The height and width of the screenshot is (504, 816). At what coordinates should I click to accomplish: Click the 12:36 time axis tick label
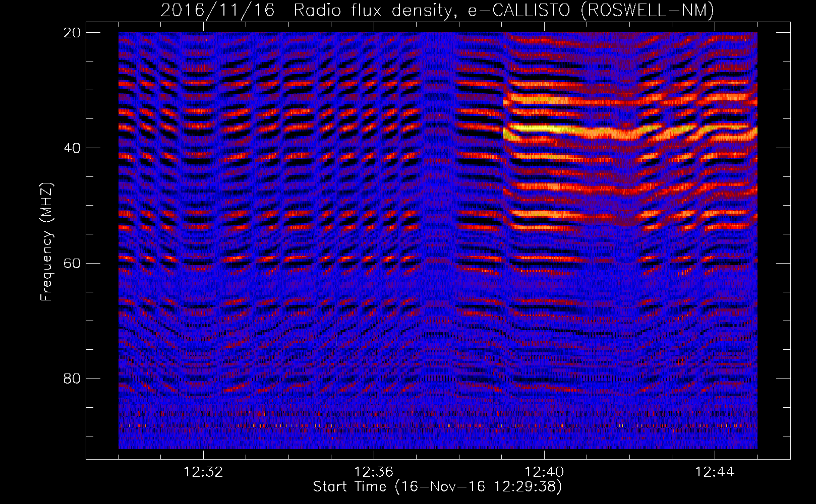click(x=374, y=472)
